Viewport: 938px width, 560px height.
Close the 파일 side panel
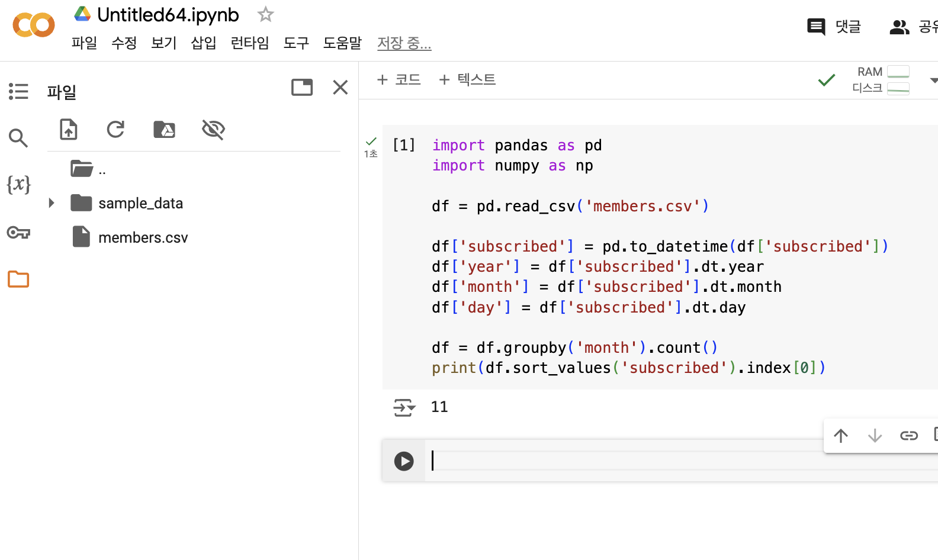coord(340,88)
